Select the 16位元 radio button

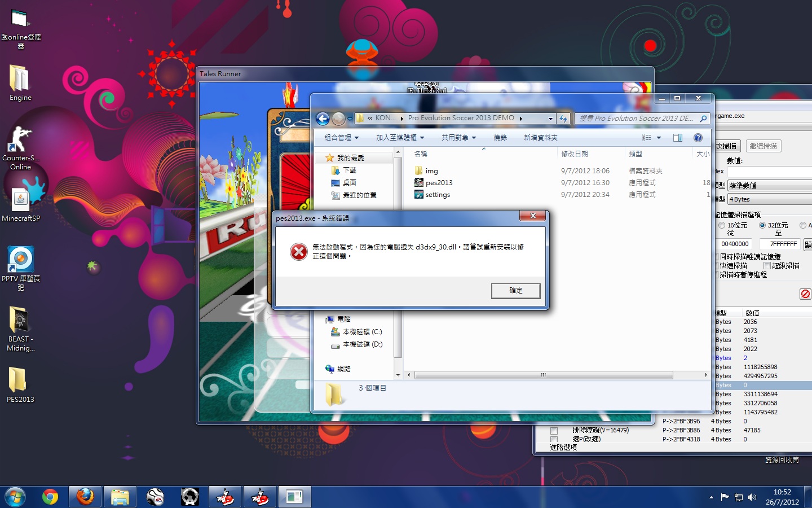click(722, 225)
